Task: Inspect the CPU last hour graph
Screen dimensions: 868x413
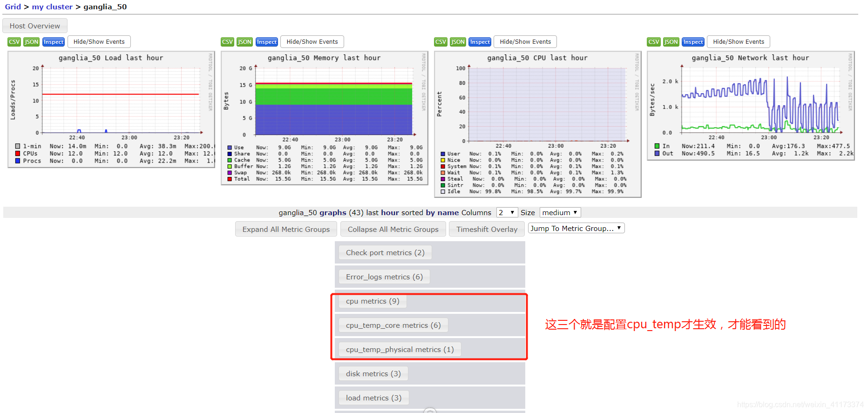Action: [480, 42]
